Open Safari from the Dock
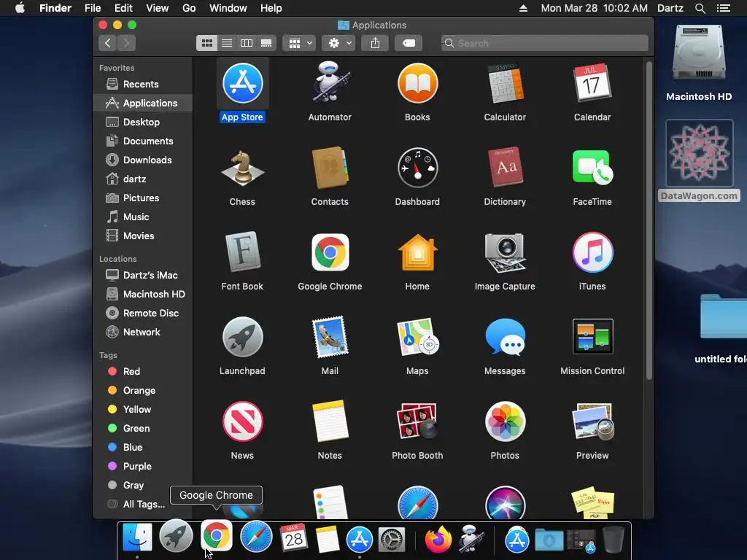747x560 pixels. click(x=256, y=537)
